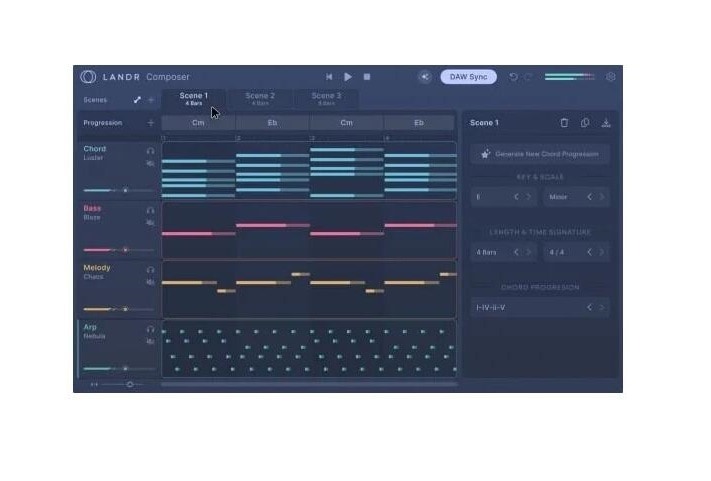
Task: Select the Melody track name
Action: pyautogui.click(x=97, y=268)
